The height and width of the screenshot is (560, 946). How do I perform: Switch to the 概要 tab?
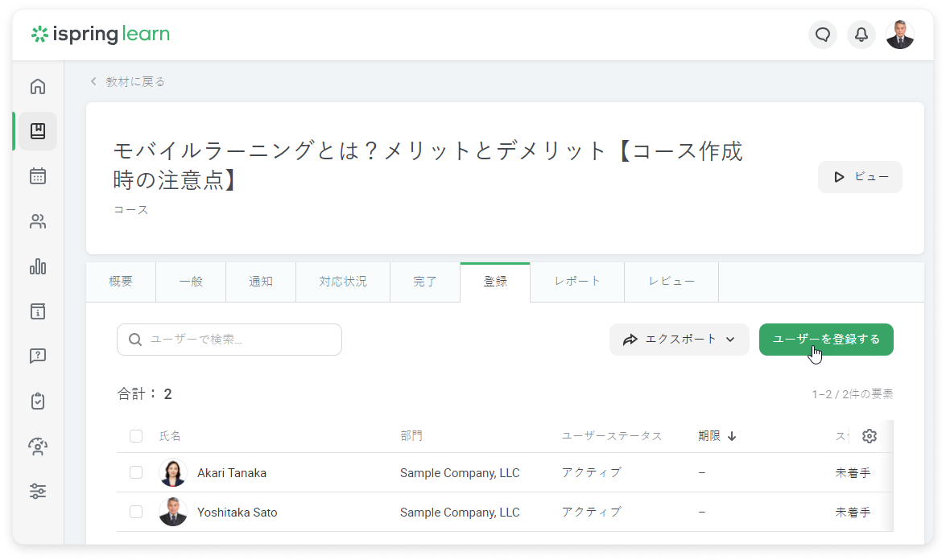pos(121,282)
